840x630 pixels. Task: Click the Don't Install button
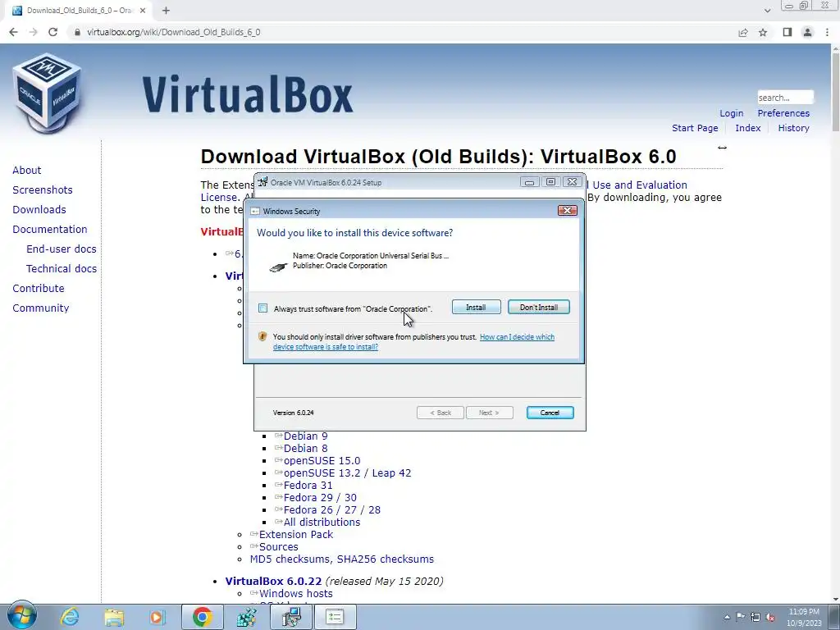click(538, 307)
